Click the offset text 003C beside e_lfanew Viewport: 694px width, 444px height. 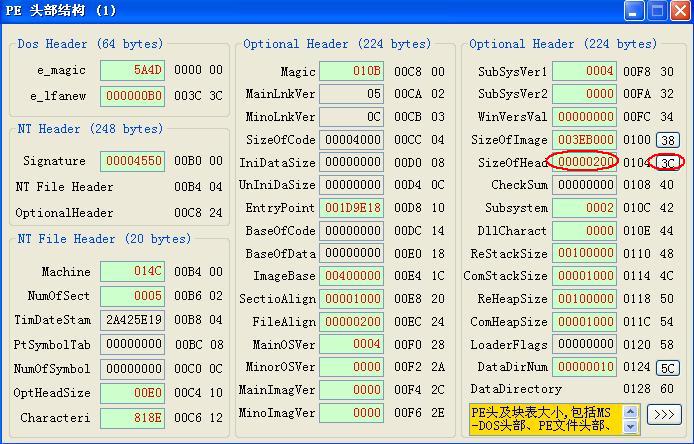pos(188,96)
